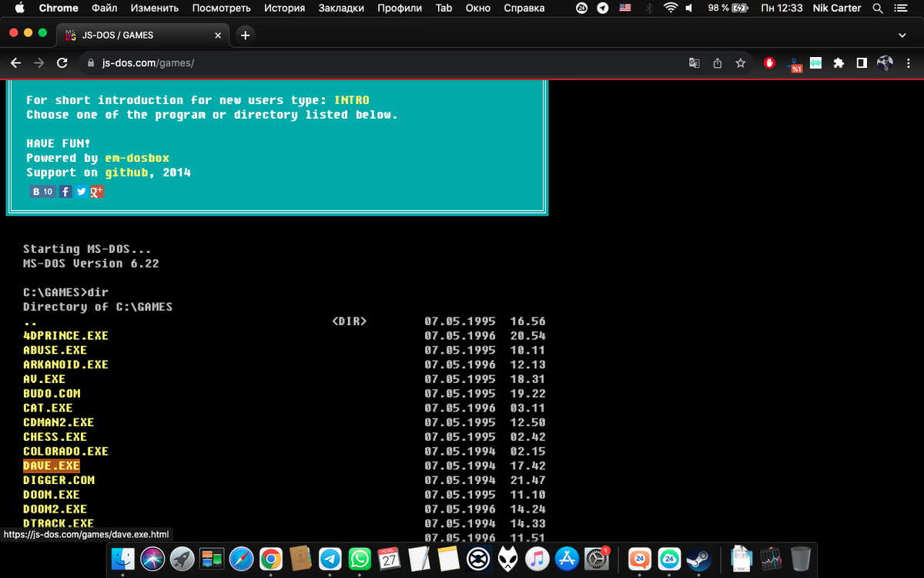
Task: Click the Google Plus share icon
Action: point(97,191)
